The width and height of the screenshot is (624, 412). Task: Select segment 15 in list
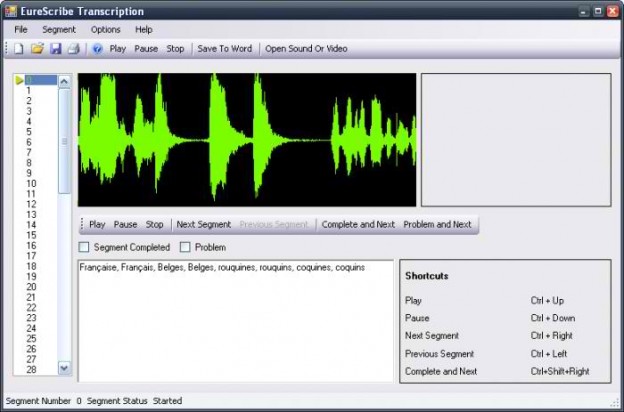pos(31,235)
